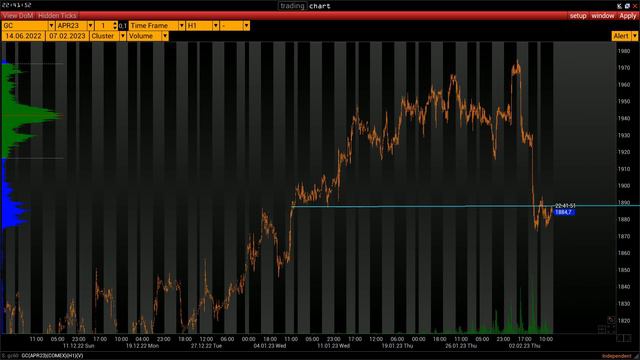Click the quantity stepper arrows next to 1

[x=115, y=26]
